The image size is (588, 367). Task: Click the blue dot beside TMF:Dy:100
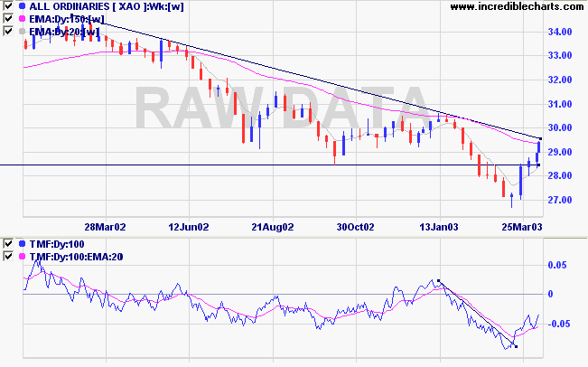[22, 244]
